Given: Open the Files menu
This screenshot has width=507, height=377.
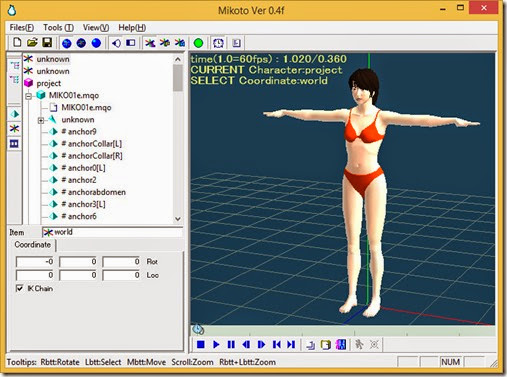Looking at the screenshot, I should (22, 28).
